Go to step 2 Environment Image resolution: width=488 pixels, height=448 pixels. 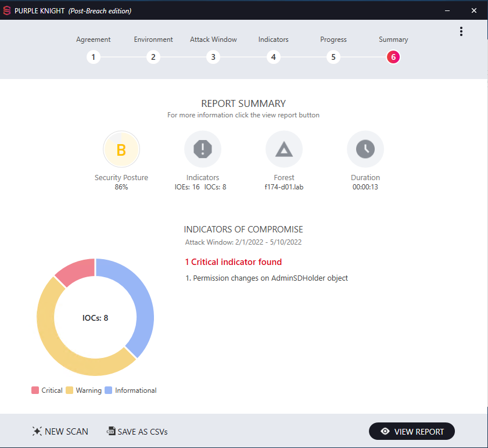point(153,58)
